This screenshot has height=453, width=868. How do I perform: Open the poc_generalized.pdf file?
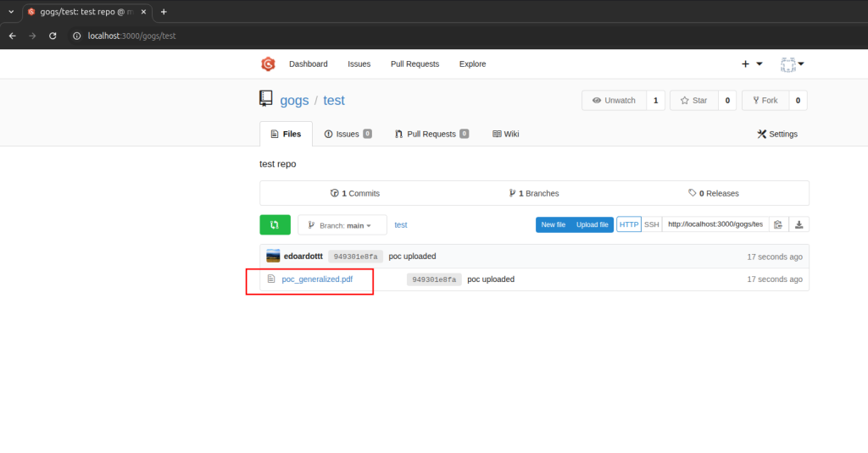317,279
